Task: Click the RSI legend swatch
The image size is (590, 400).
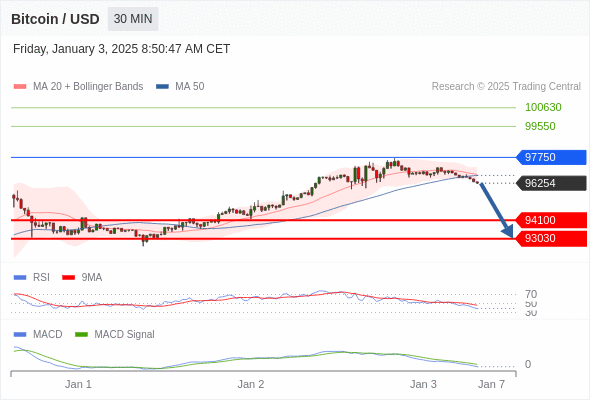Action: (20, 278)
